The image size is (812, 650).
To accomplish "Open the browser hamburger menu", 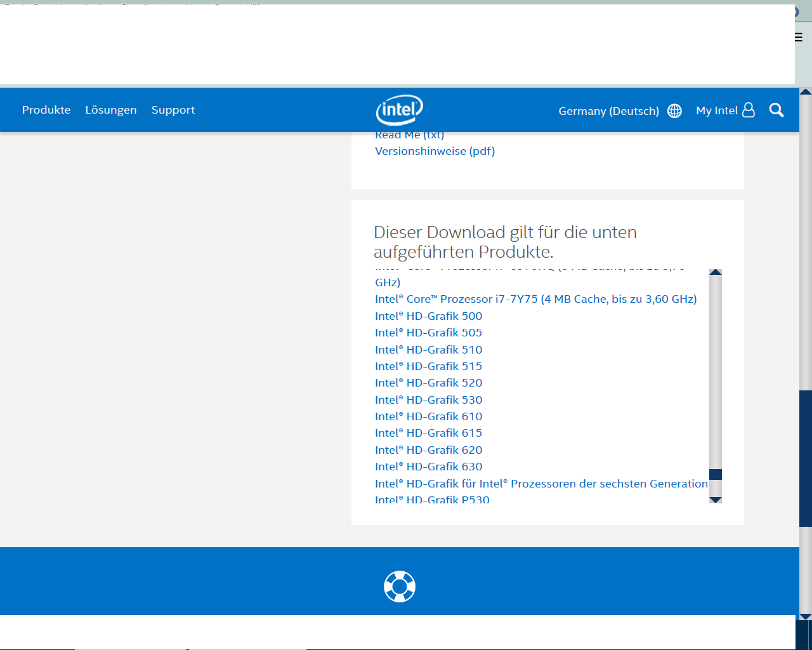I will click(x=799, y=37).
